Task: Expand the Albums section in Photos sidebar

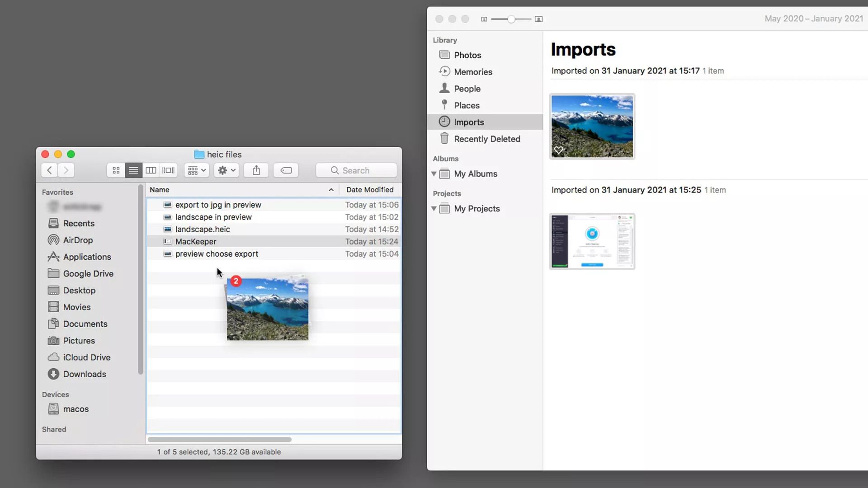Action: click(x=434, y=173)
